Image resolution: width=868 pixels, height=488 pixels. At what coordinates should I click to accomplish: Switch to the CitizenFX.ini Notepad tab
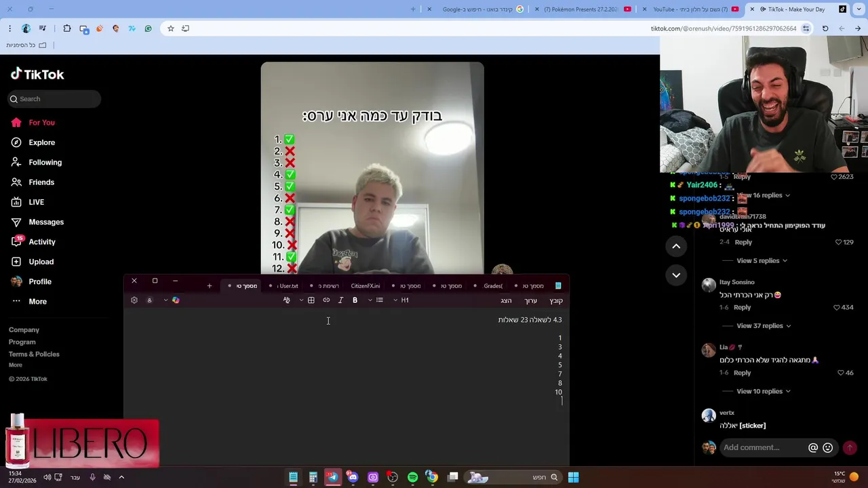(366, 286)
